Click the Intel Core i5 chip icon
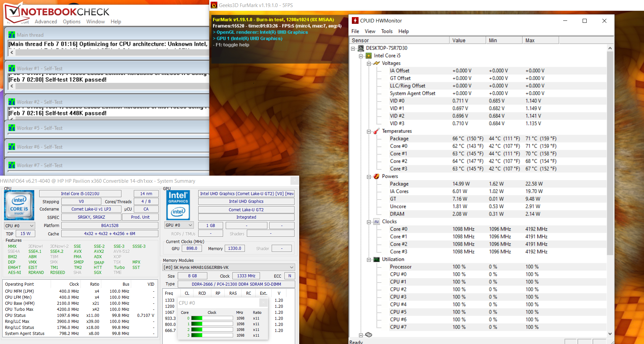This screenshot has height=344, width=644. (369, 56)
